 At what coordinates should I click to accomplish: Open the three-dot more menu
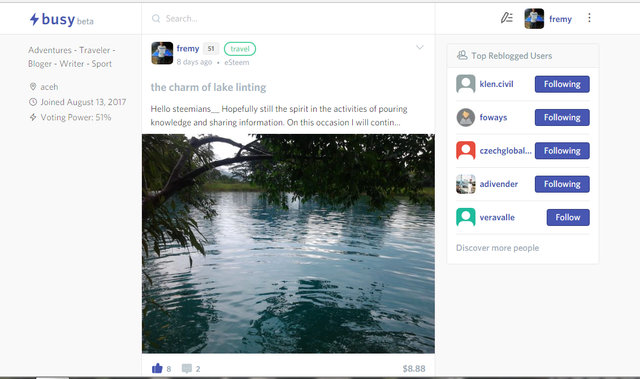589,18
